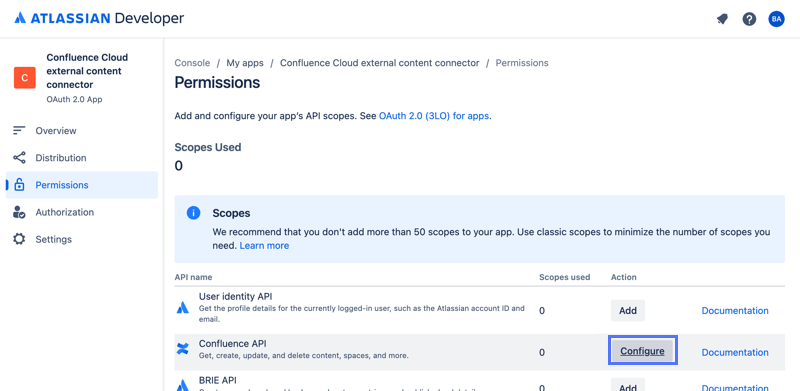Open Documentation for BRIE API
800x391 pixels.
coord(735,387)
